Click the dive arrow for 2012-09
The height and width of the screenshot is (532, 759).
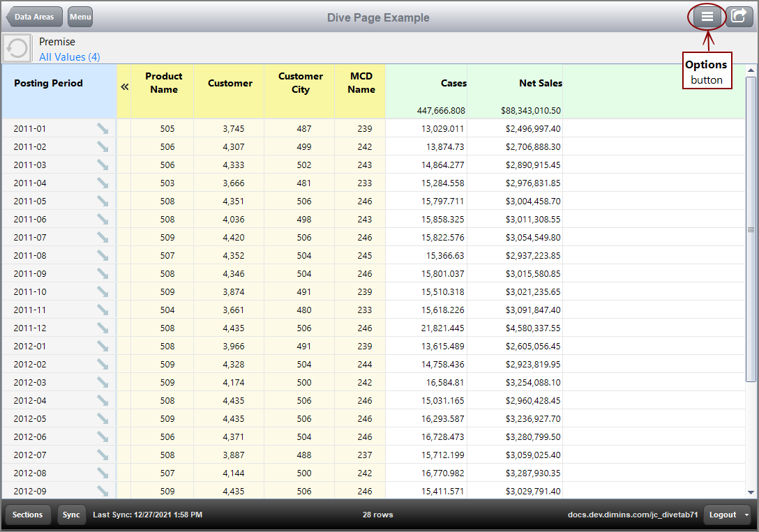pyautogui.click(x=103, y=491)
